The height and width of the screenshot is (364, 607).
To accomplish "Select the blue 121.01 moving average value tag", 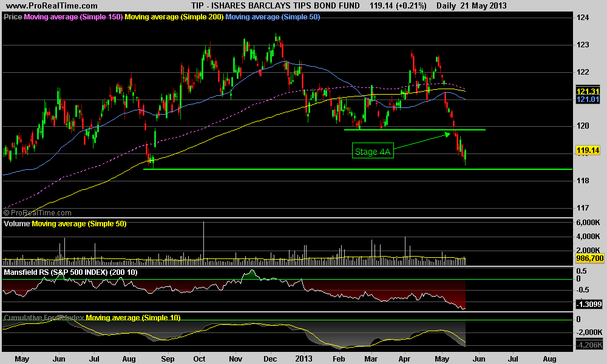I will click(588, 99).
